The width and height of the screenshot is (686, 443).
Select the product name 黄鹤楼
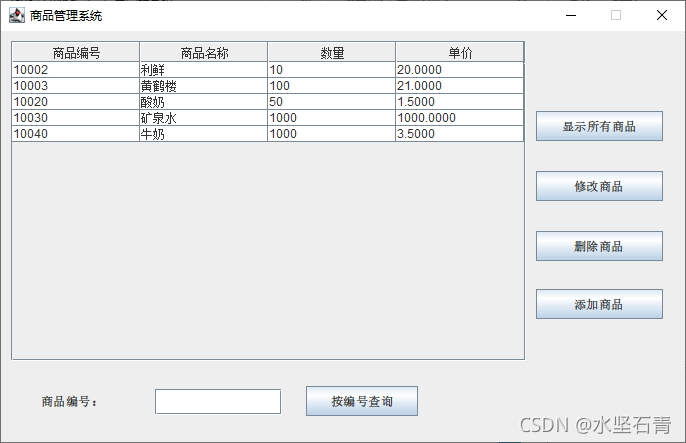tap(203, 86)
